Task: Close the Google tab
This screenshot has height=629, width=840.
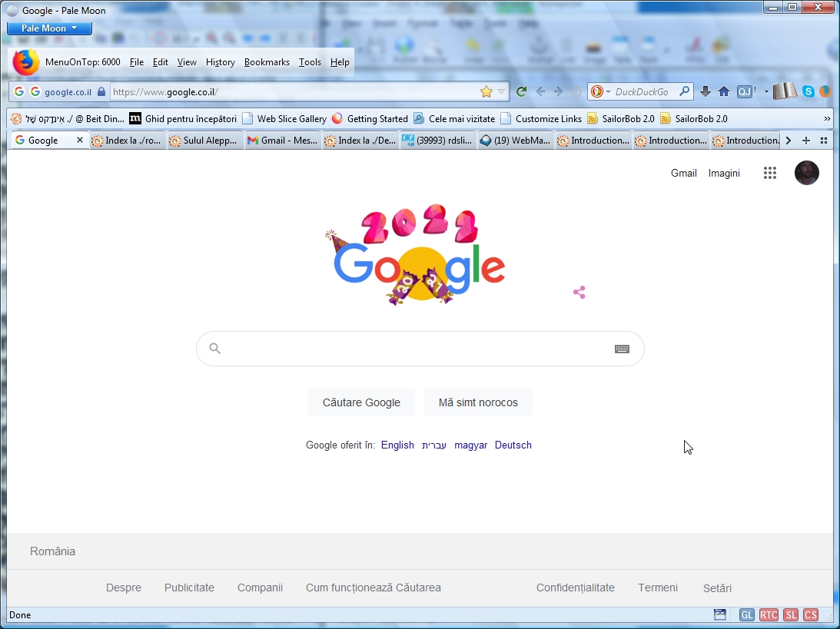Action: [80, 140]
